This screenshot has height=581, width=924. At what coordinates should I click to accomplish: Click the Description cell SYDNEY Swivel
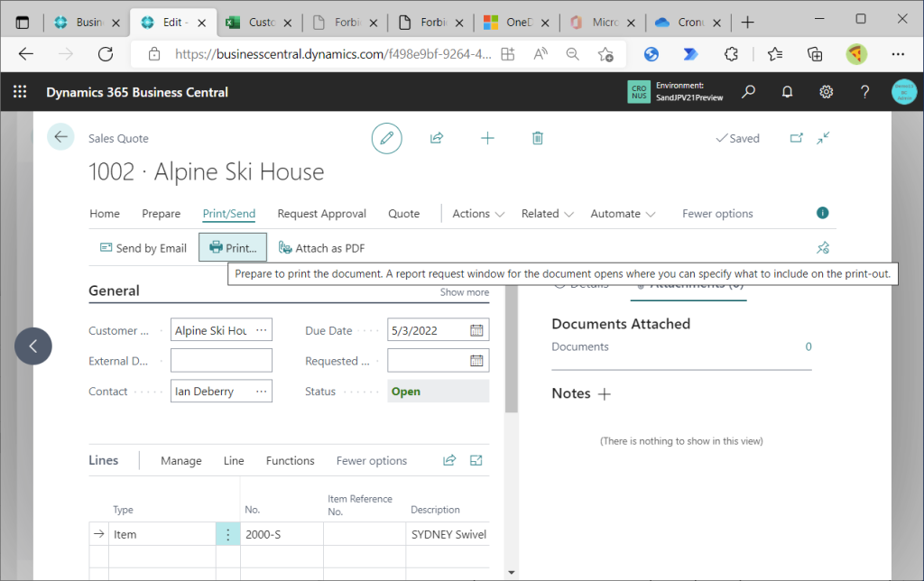(448, 534)
